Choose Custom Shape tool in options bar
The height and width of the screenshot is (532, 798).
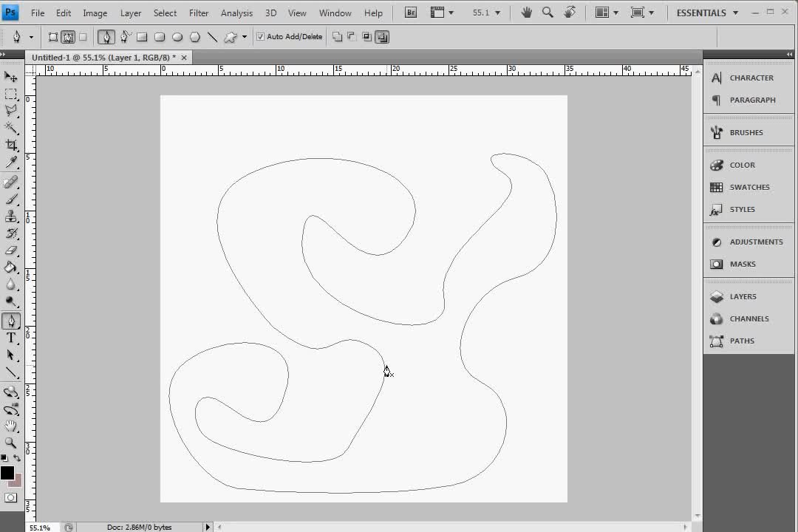point(231,37)
